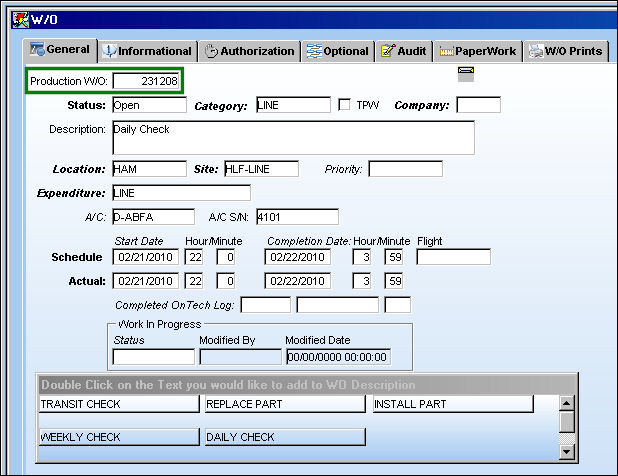Click the A/C field showing D-ABFA

pos(153,217)
